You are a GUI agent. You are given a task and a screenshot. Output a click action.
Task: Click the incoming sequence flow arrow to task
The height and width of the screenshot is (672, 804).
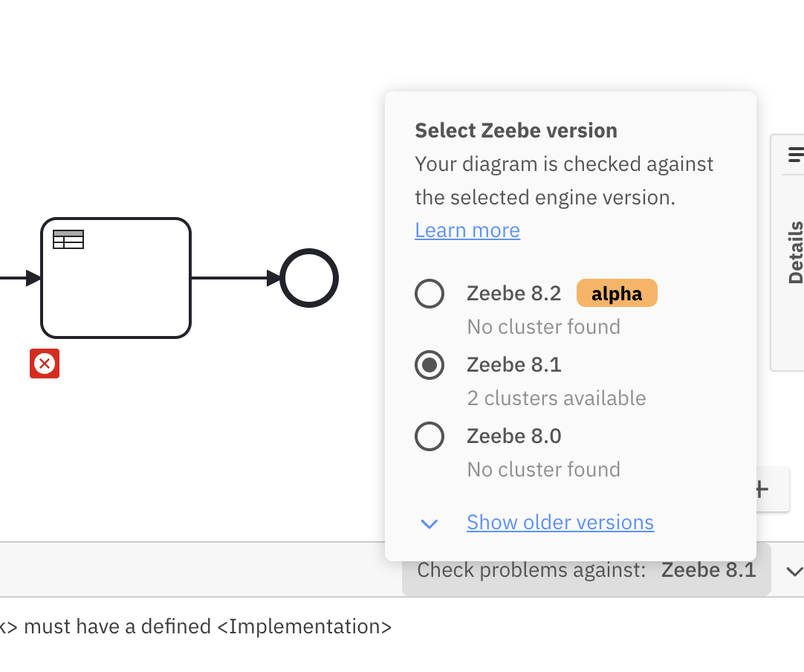[19, 278]
